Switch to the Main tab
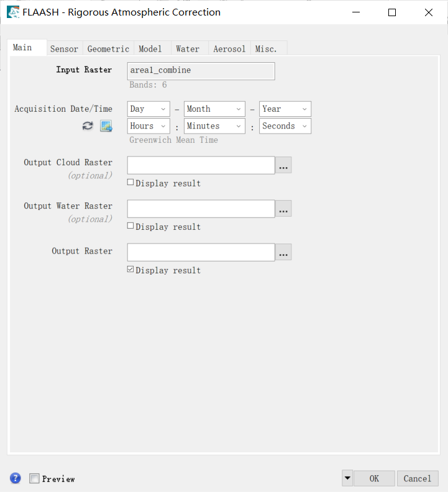Screen dimensions: 448x492 coord(27,47)
